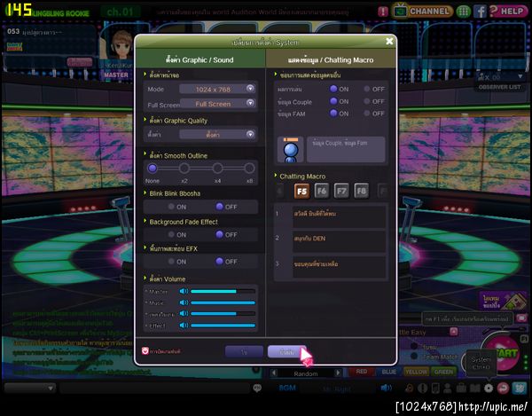532x416 pixels.
Task: Mute the third volume row speaker icon
Action: point(184,313)
